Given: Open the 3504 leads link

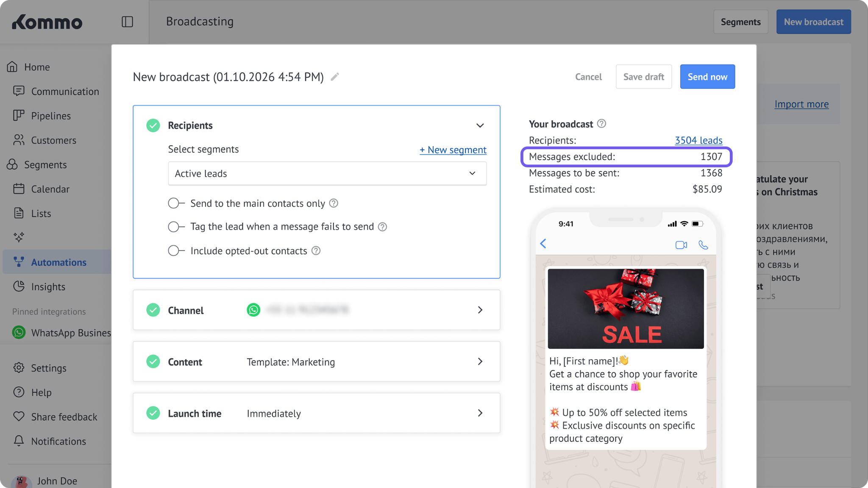Looking at the screenshot, I should (x=698, y=140).
